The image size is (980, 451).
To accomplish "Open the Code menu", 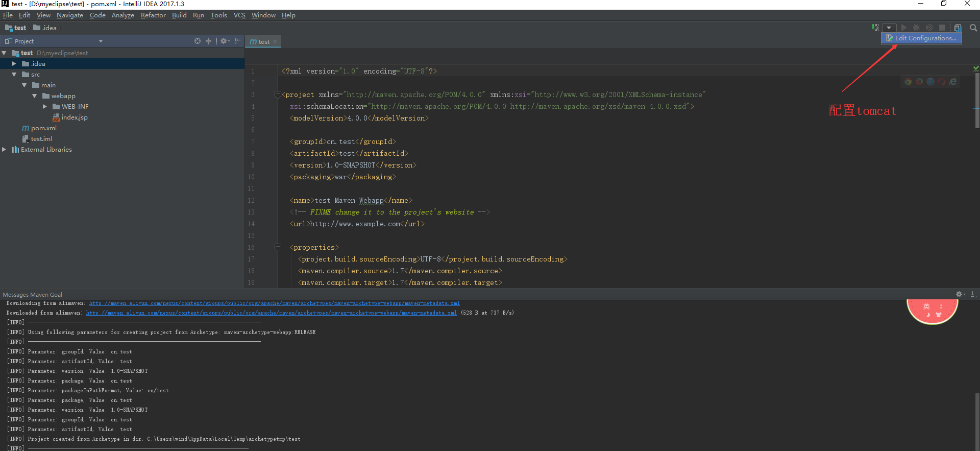I will pos(97,15).
